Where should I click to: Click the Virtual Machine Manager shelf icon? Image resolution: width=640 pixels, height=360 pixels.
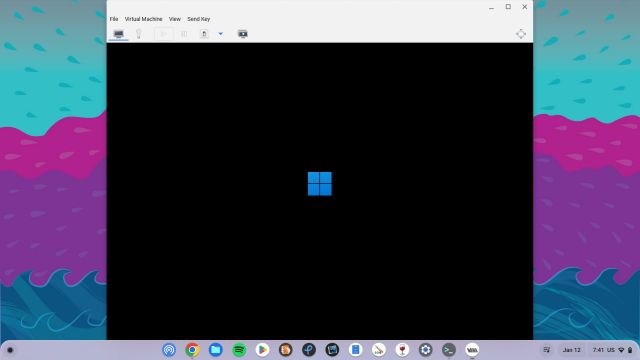(472, 350)
